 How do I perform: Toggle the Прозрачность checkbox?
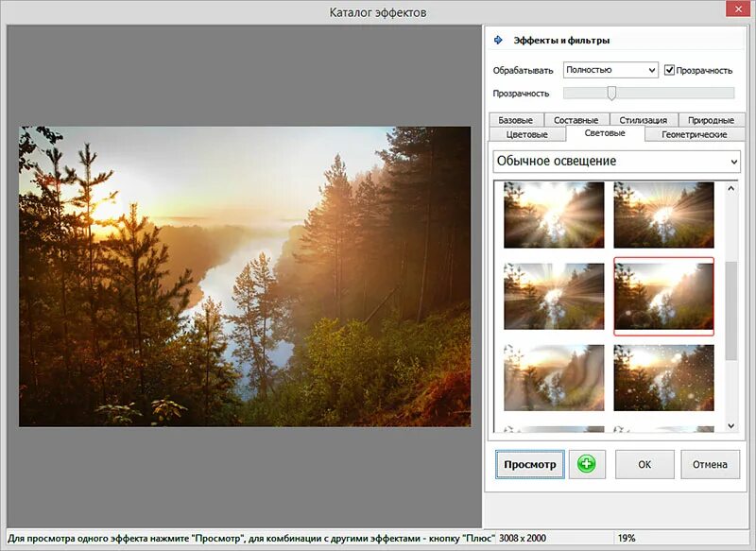(x=669, y=70)
